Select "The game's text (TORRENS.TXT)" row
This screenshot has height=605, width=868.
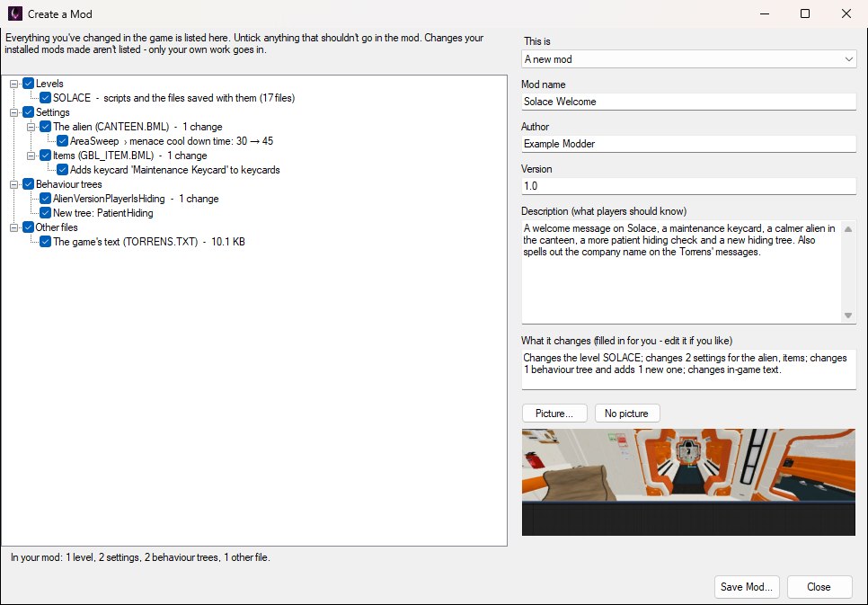pos(149,242)
